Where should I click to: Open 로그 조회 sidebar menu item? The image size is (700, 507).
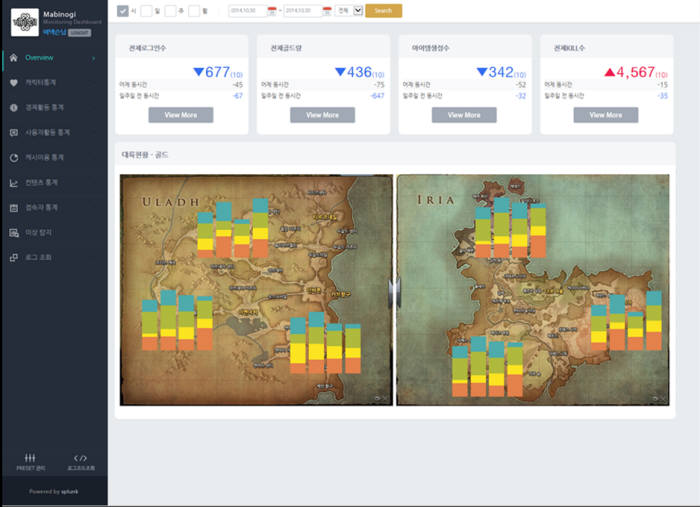pos(38,258)
